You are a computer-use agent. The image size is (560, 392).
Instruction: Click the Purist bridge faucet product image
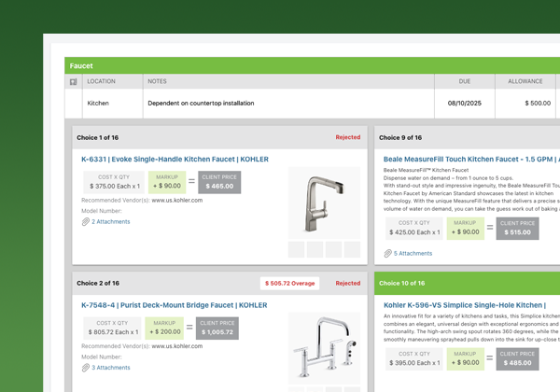(324, 348)
